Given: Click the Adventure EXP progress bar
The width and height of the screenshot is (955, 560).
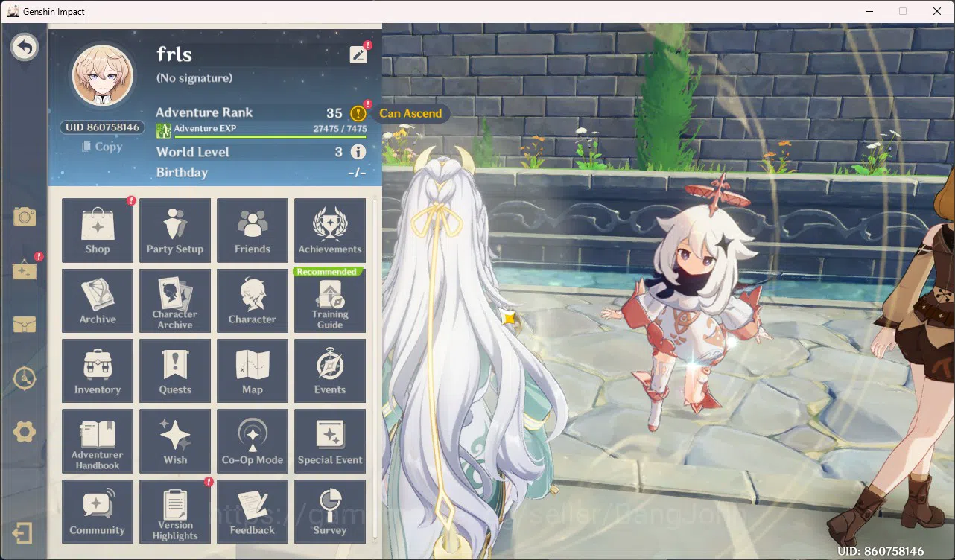Looking at the screenshot, I should coord(270,136).
